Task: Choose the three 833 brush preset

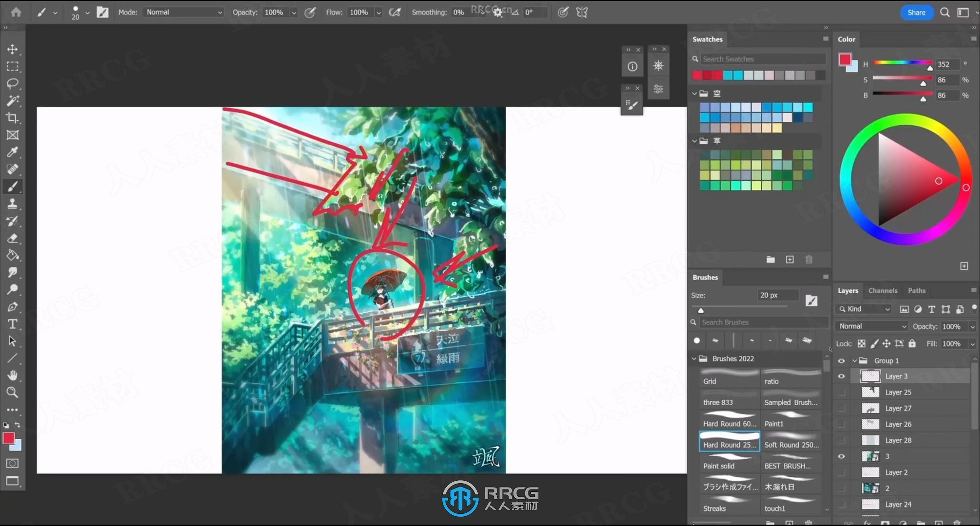Action: pos(730,398)
